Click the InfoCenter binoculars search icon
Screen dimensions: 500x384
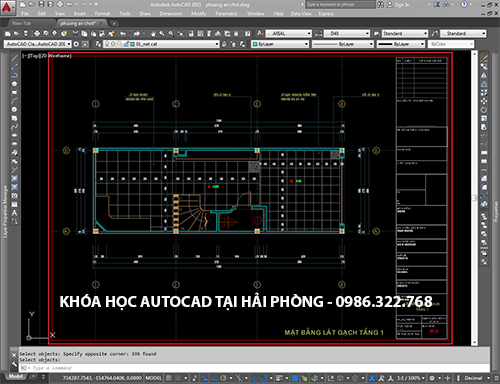click(380, 5)
